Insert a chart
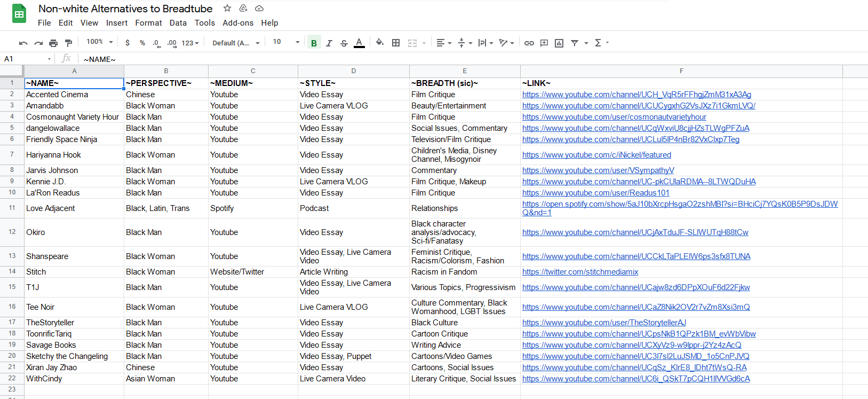868x399 pixels. (559, 43)
